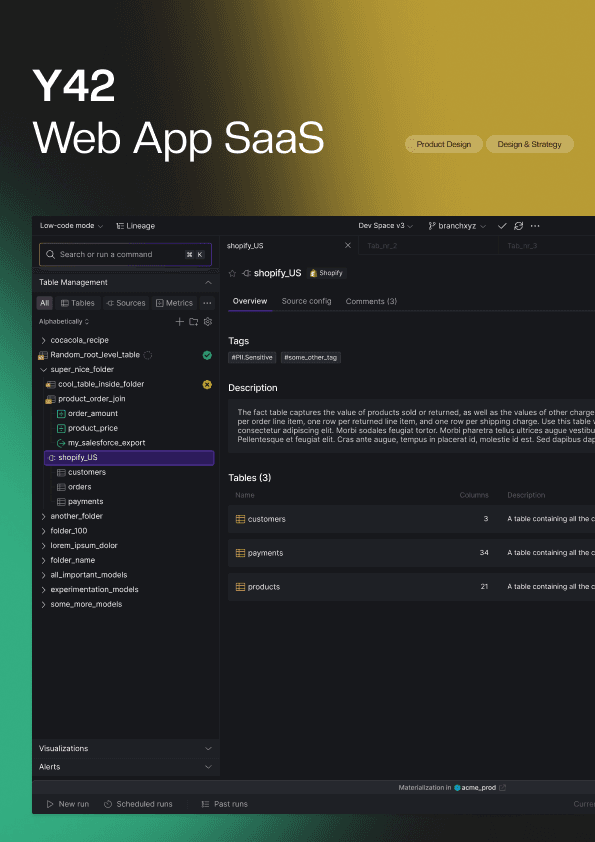Open the branchxyz branch dropdown
The image size is (595, 842).
click(457, 226)
